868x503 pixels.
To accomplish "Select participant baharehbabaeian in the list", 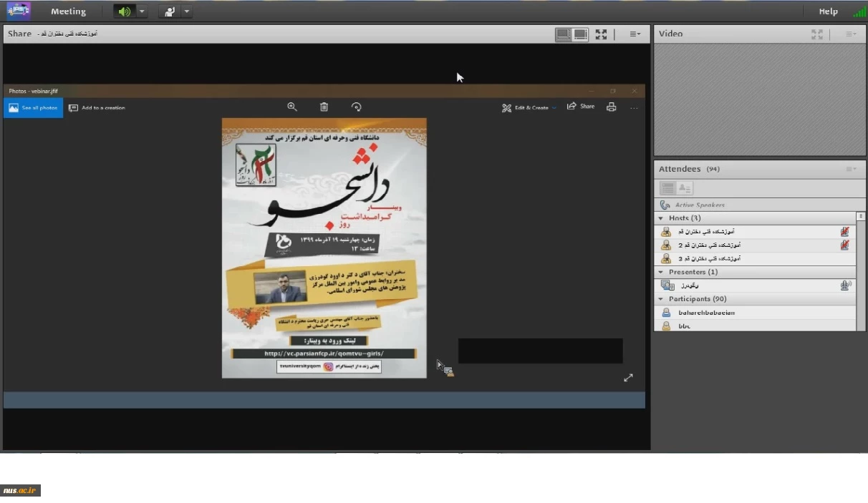I will pyautogui.click(x=706, y=313).
